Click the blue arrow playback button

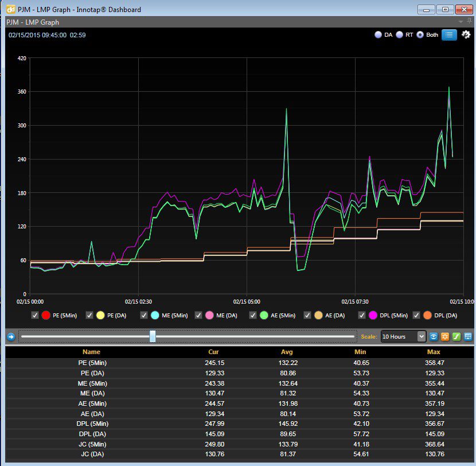[11, 337]
